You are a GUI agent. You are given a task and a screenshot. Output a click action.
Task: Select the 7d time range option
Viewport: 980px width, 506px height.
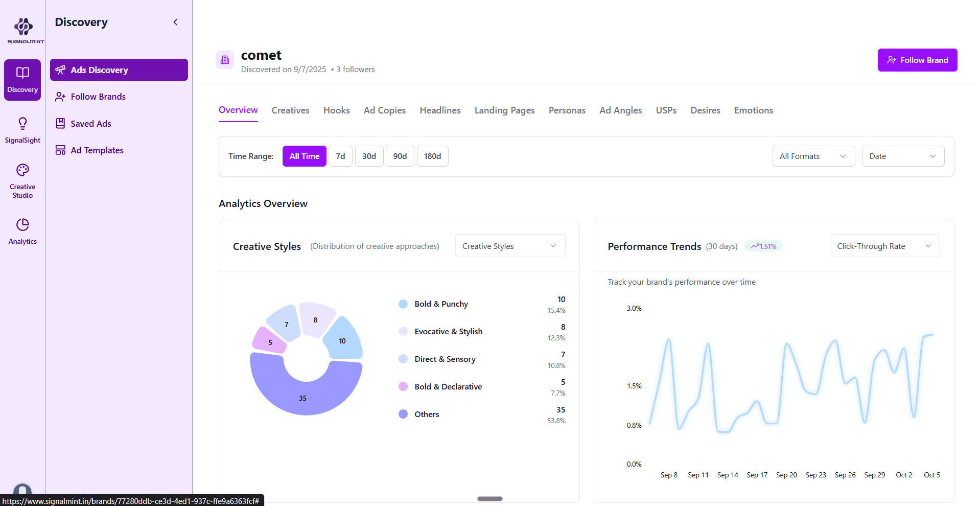pos(340,156)
